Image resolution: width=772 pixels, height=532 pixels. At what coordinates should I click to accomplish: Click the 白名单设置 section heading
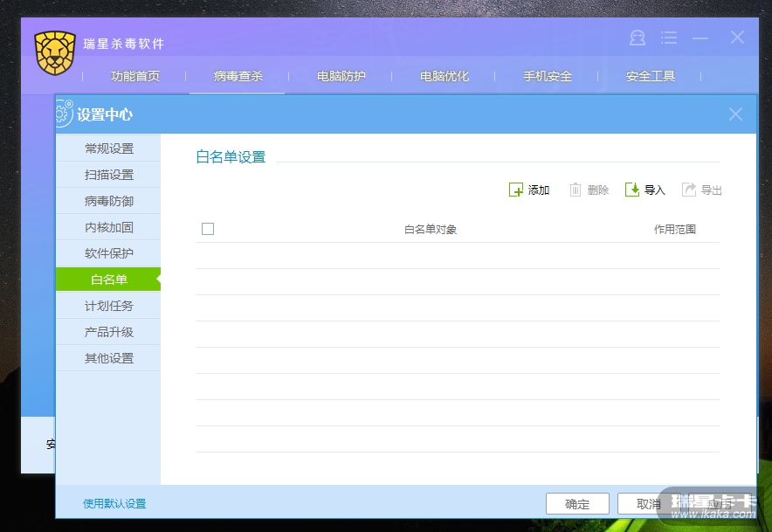[231, 156]
